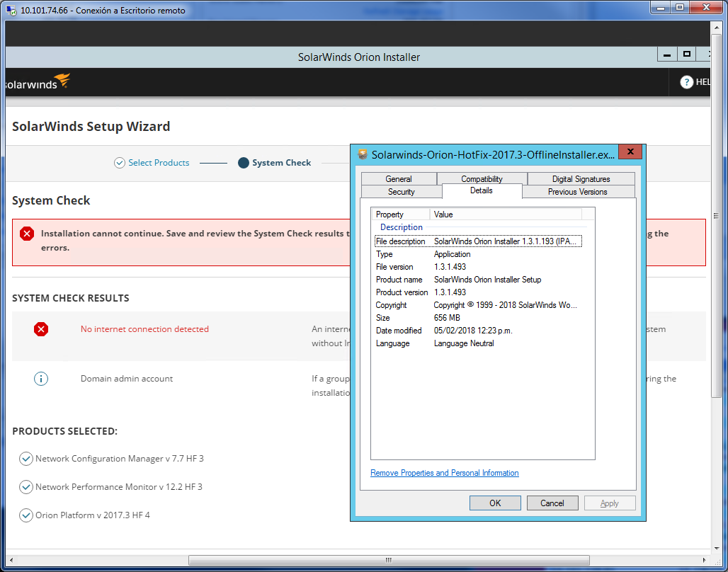Click the down arrow of vertical scrollbar

click(x=717, y=550)
